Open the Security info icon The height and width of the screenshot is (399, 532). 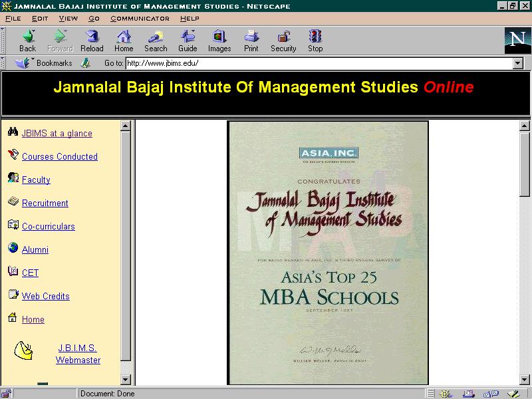click(x=283, y=40)
